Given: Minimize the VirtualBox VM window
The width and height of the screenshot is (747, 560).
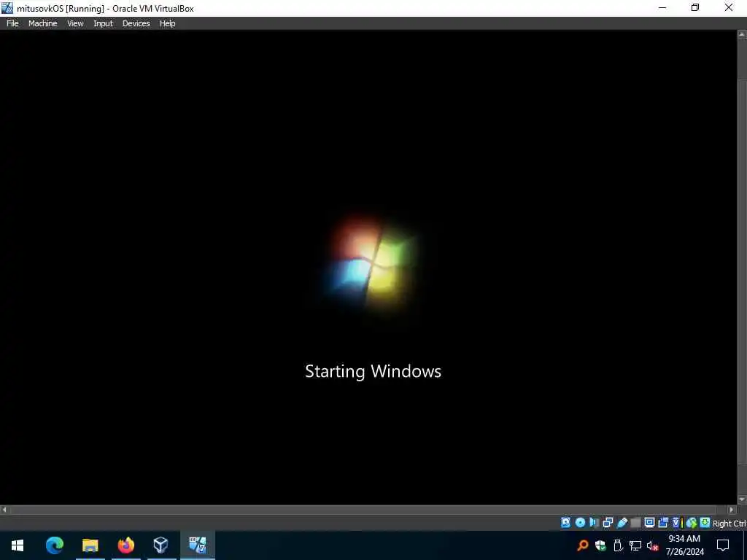Looking at the screenshot, I should point(662,8).
